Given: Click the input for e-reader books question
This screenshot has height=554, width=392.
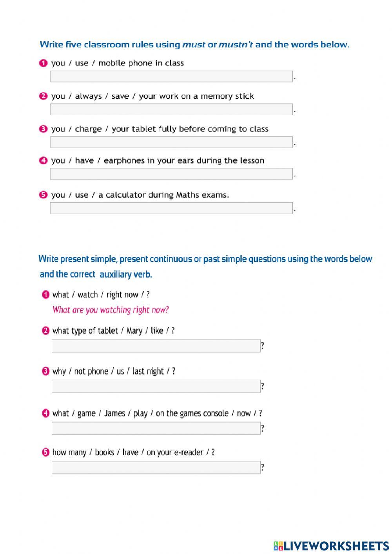Looking at the screenshot, I should coord(156,467).
